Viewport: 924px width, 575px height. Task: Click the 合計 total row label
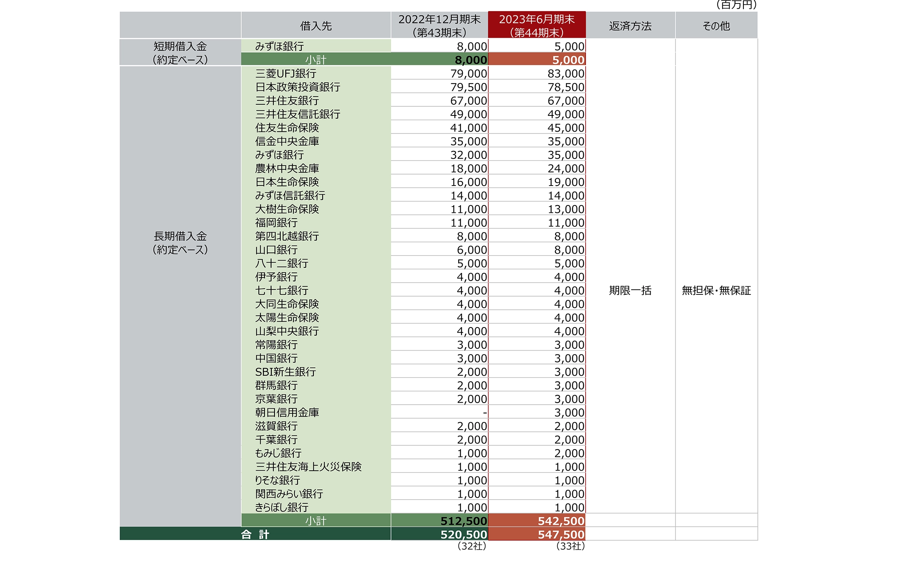(255, 534)
